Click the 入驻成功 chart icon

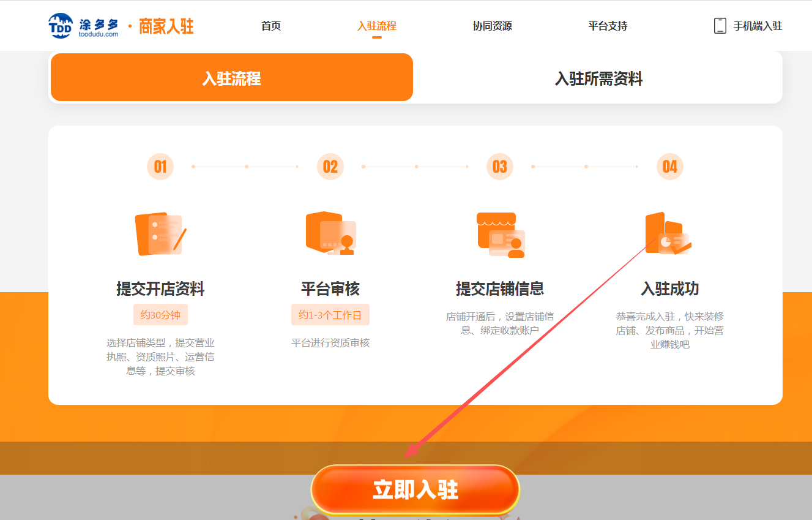(x=668, y=234)
